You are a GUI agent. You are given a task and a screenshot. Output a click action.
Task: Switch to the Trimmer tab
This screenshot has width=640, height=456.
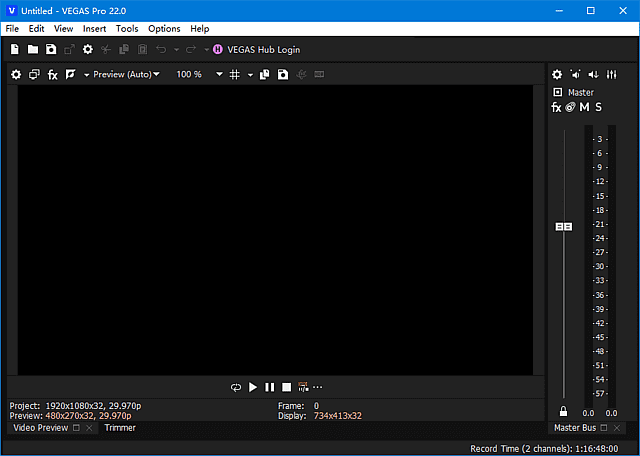click(120, 428)
